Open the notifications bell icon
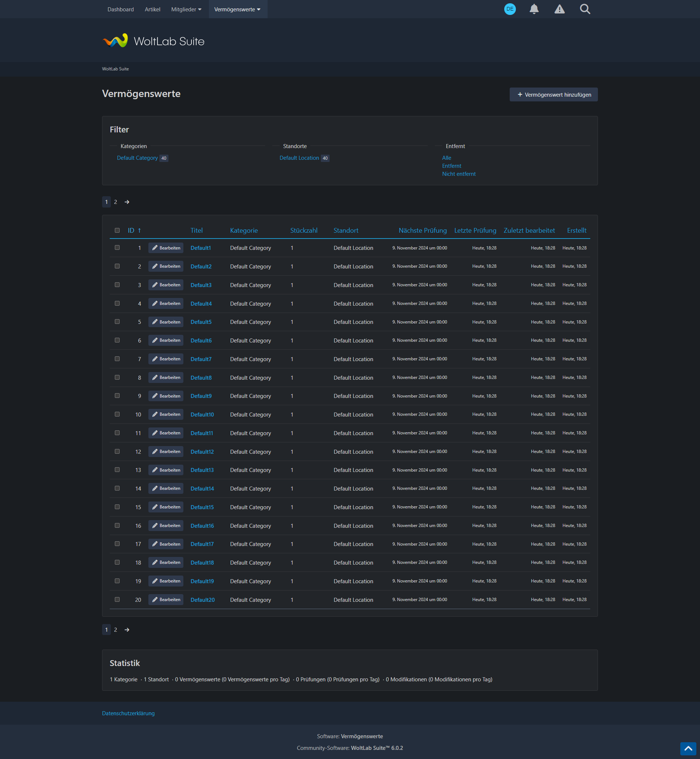Image resolution: width=700 pixels, height=759 pixels. click(x=534, y=9)
